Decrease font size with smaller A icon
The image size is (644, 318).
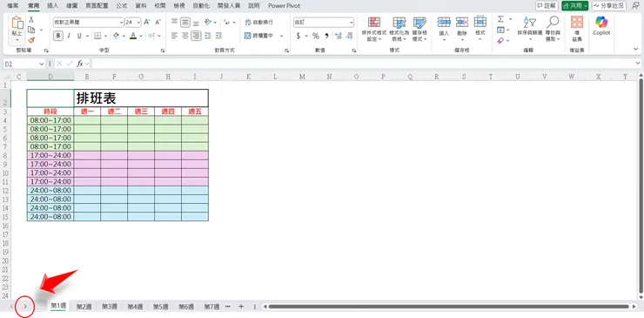[x=158, y=22]
